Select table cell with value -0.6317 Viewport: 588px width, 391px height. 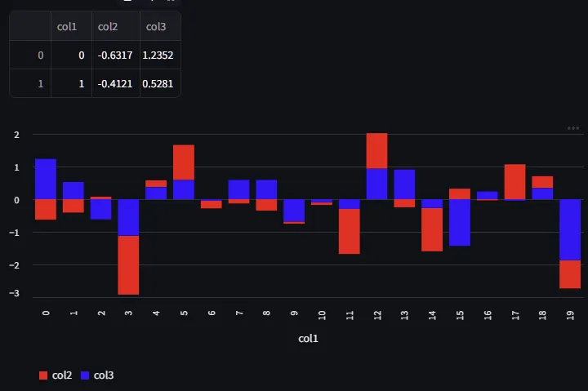tap(116, 56)
